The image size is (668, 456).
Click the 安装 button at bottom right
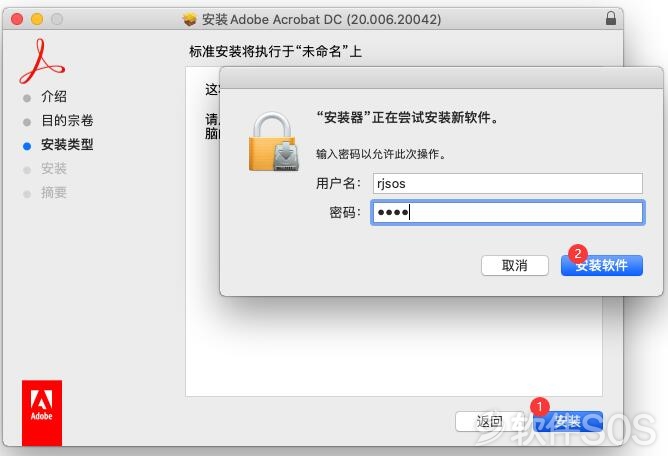click(568, 421)
